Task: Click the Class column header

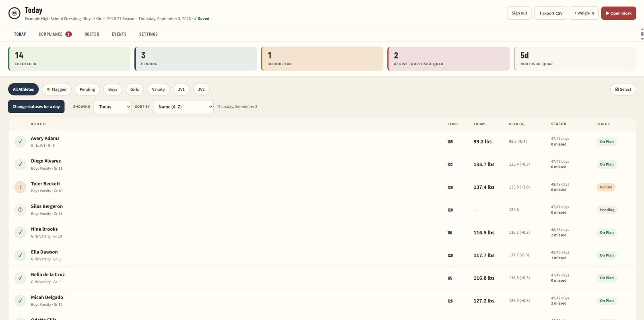Action: click(453, 124)
